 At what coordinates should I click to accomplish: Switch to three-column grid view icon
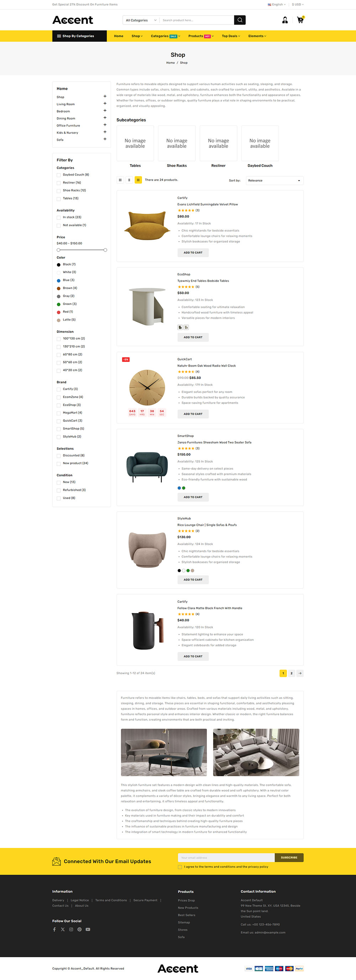[x=120, y=180]
